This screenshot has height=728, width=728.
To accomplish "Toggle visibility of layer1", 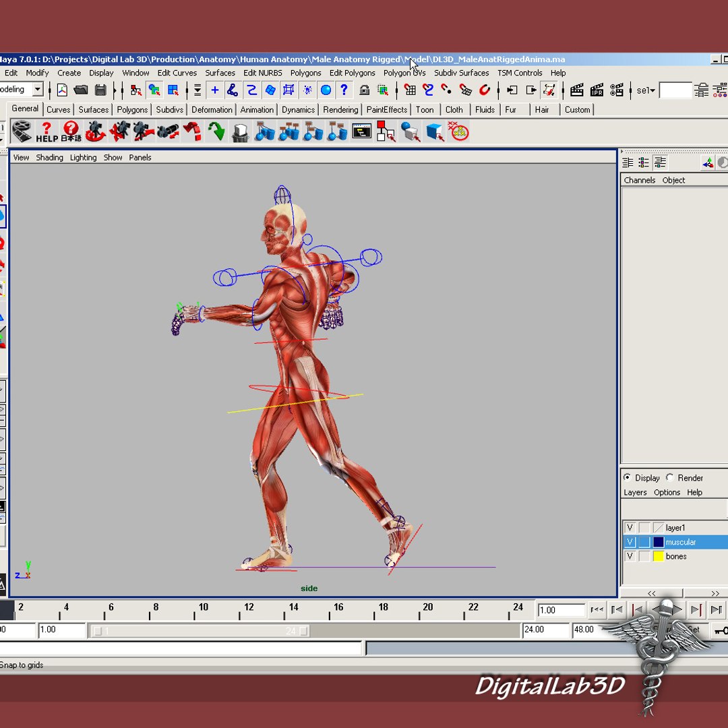I will [x=629, y=528].
